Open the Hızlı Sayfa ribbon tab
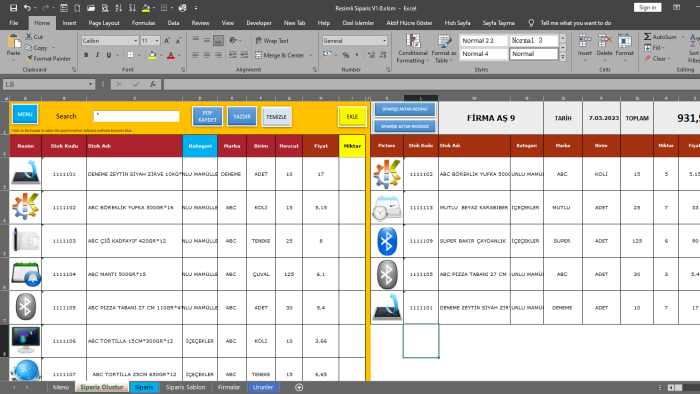The image size is (700, 394). (458, 23)
